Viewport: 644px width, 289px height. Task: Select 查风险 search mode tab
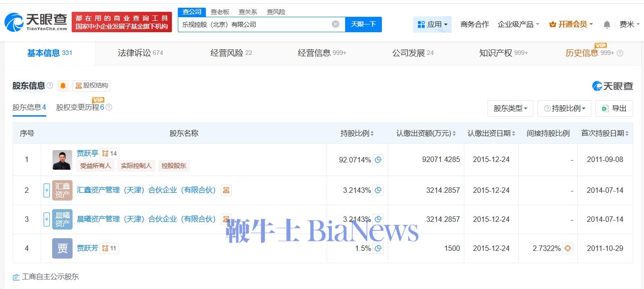[276, 12]
